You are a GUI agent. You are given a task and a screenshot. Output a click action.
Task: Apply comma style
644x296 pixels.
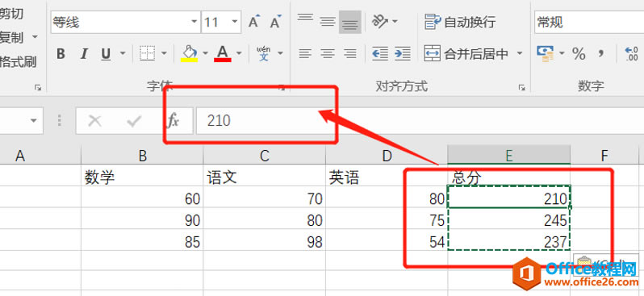click(601, 53)
